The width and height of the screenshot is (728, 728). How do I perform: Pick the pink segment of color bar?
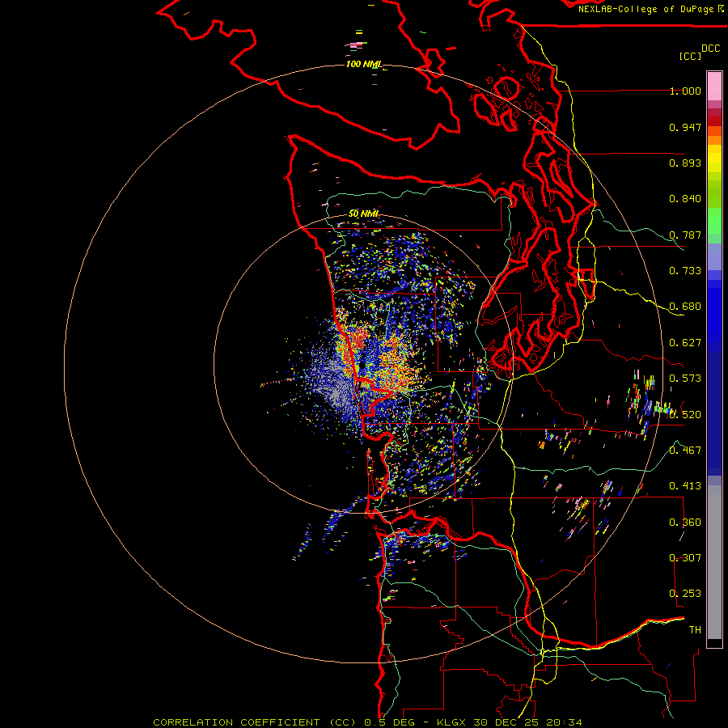[714, 87]
